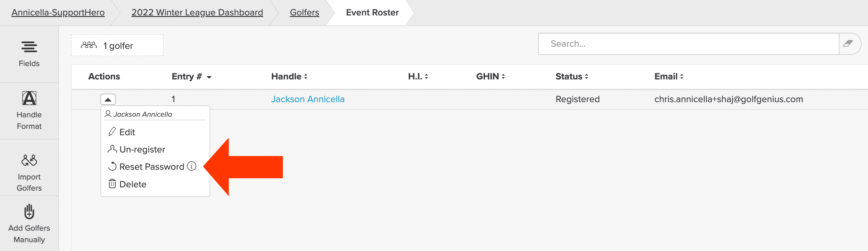Open the Golfers breadcrumb link
Image resolution: width=868 pixels, height=251 pixels.
(304, 12)
